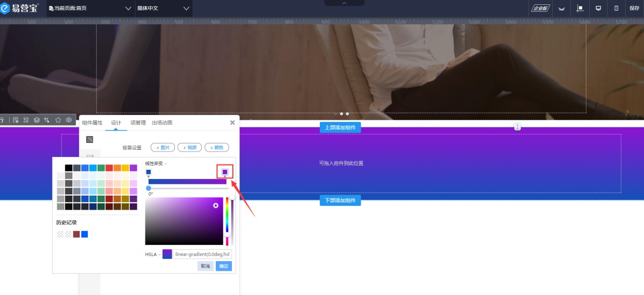This screenshot has height=295, width=644.
Task: Click the + 图片 background button
Action: 163,147
